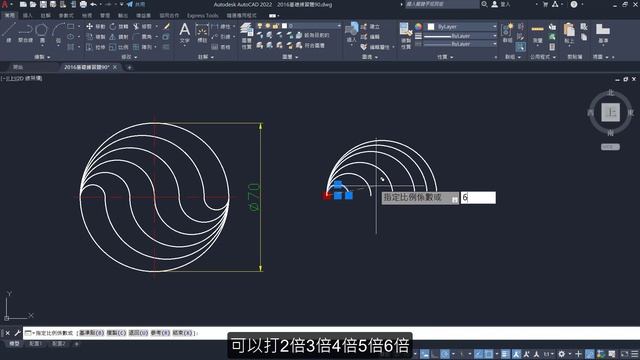Click the Plot printer icon in quick access
Image resolution: width=640 pixels, height=360 pixels.
tap(83, 4)
